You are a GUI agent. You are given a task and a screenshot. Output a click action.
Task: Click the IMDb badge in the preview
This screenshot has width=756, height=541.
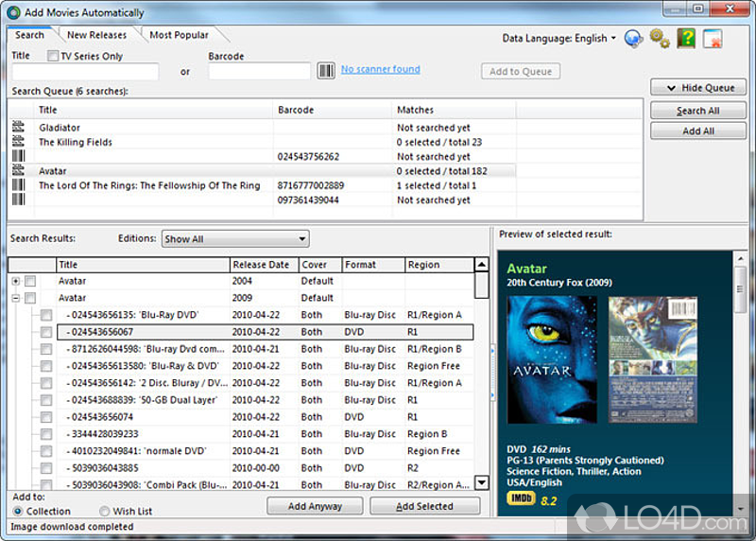coord(521,498)
